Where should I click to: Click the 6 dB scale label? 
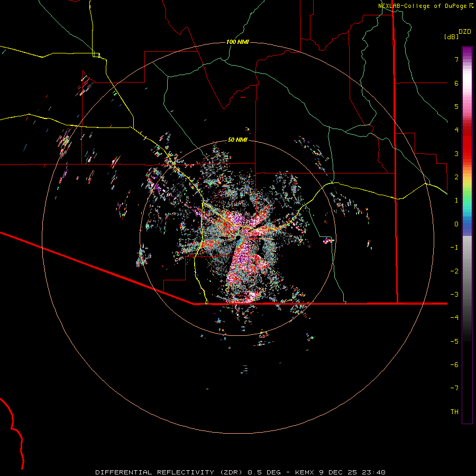pos(456,83)
